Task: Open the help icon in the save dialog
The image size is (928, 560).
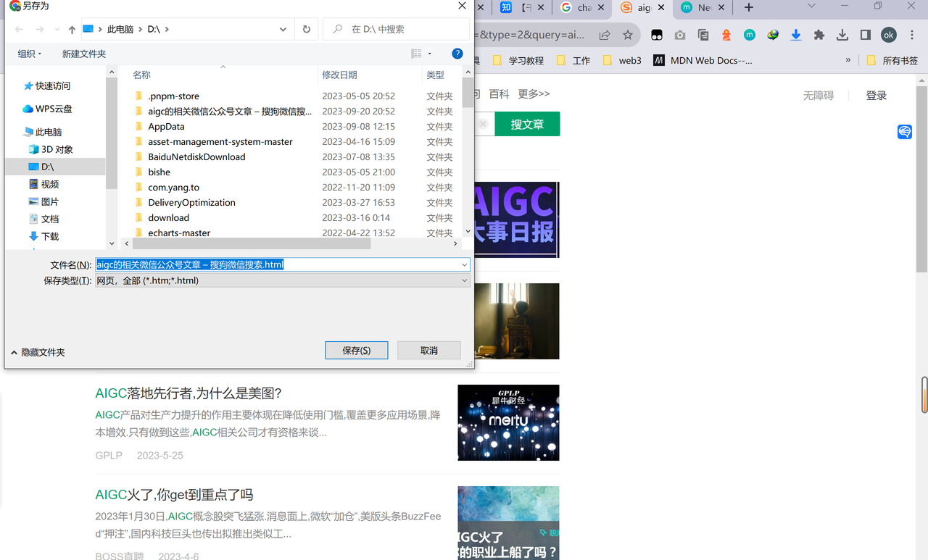Action: (x=457, y=54)
